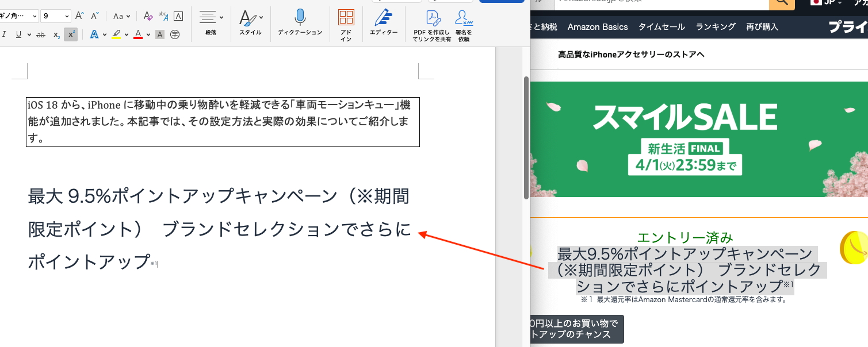Open 再び購入 in the Amazon nav bar
This screenshot has width=868, height=347.
click(x=762, y=27)
